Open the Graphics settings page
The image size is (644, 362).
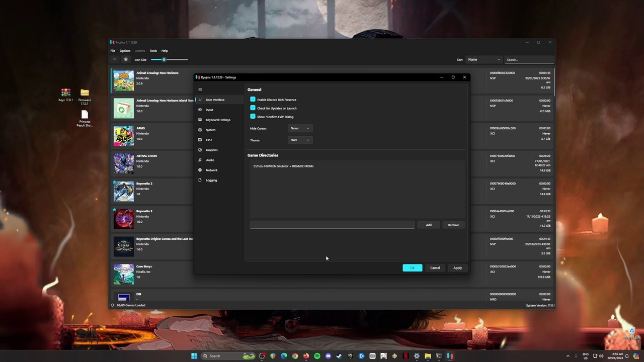coord(211,150)
